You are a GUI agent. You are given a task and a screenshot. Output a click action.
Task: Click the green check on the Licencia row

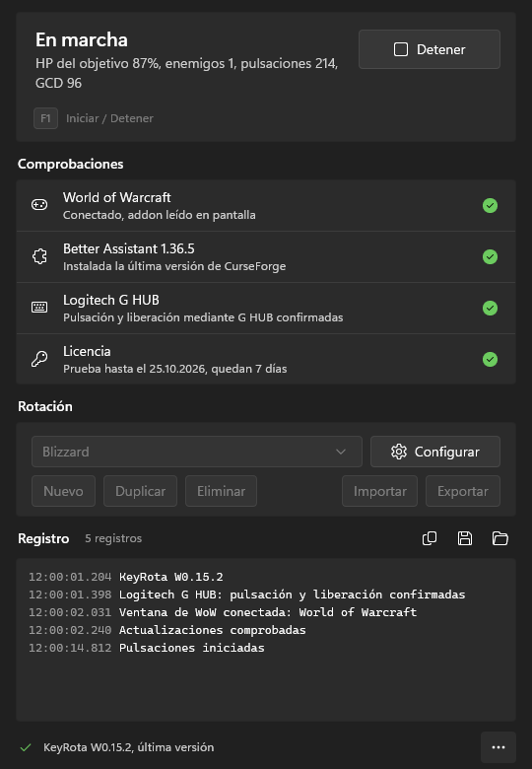(490, 360)
